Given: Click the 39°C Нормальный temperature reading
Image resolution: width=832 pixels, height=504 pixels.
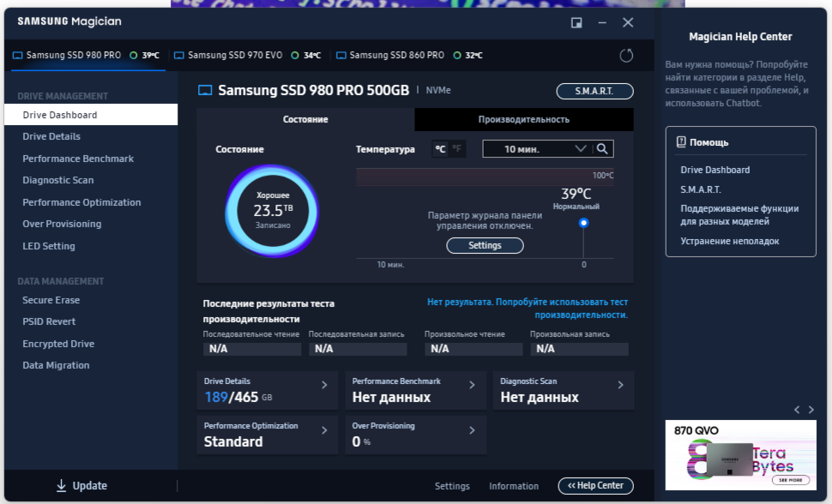Looking at the screenshot, I should tap(576, 198).
